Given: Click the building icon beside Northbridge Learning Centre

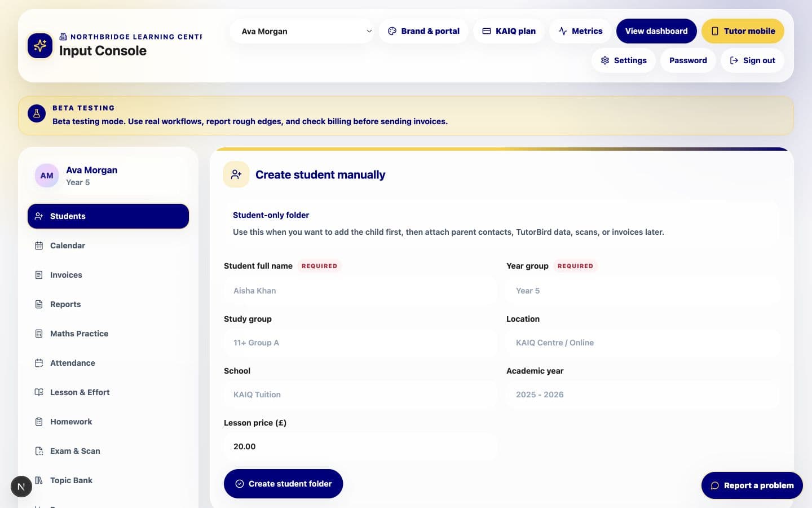Looking at the screenshot, I should (x=63, y=37).
